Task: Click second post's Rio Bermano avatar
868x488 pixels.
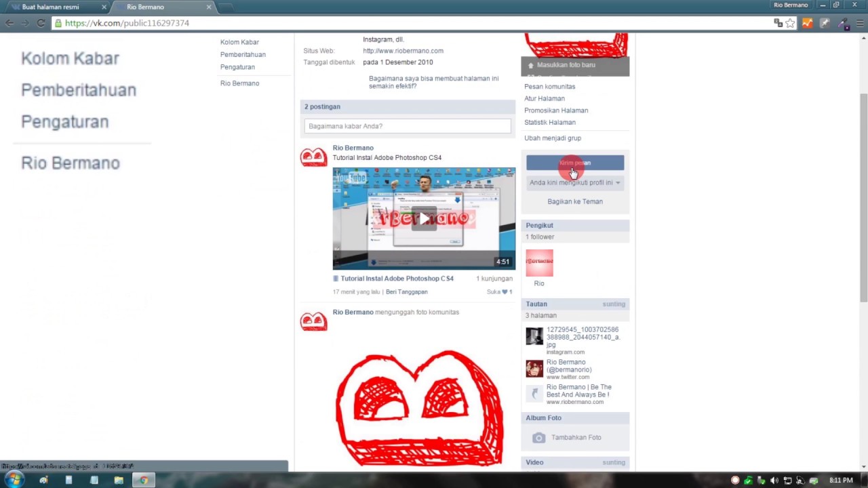Action: 313,321
